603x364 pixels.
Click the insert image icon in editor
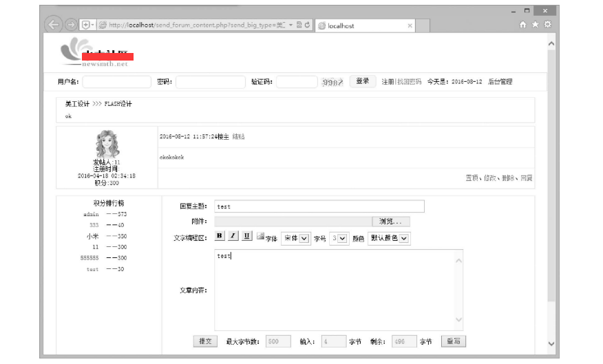[x=260, y=237]
